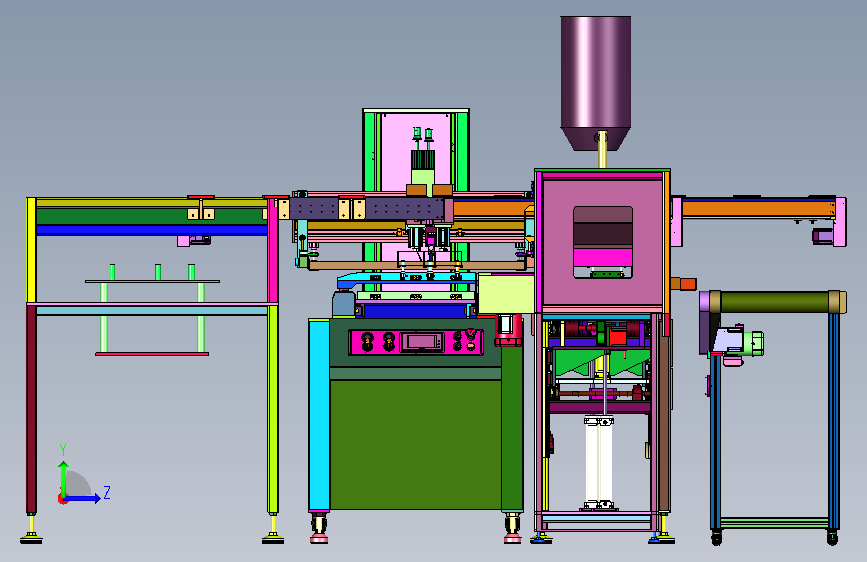Select the light yellow box beside the enclosure
The image size is (867, 562).
point(505,294)
